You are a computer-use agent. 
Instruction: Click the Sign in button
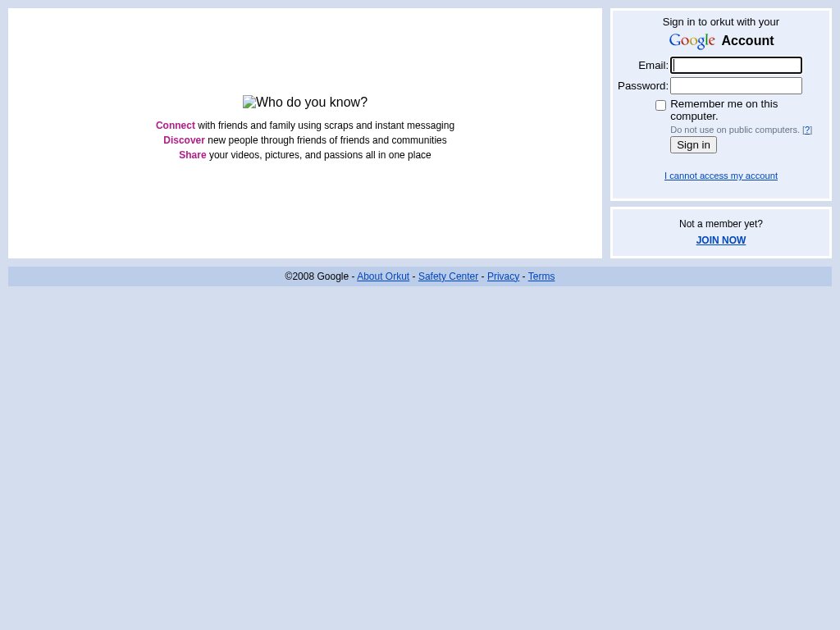[x=693, y=144]
